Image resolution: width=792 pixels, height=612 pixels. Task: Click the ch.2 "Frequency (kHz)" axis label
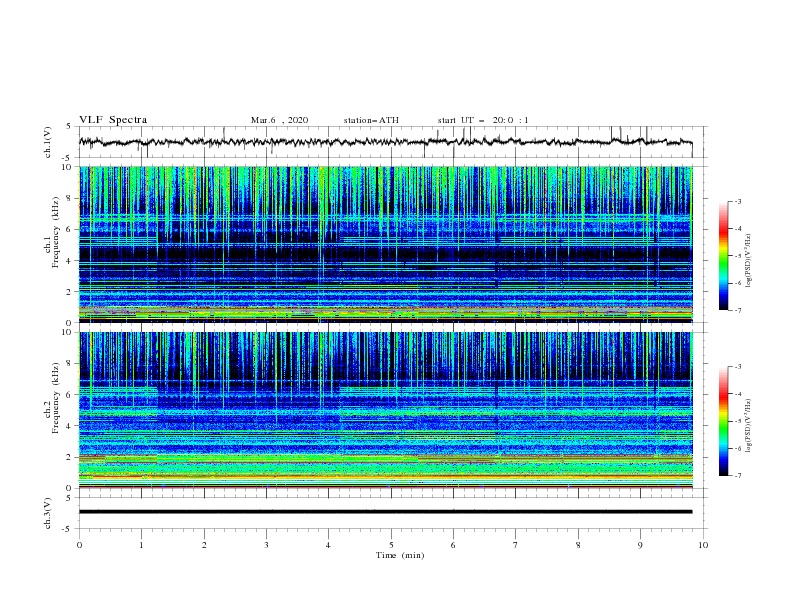point(56,398)
